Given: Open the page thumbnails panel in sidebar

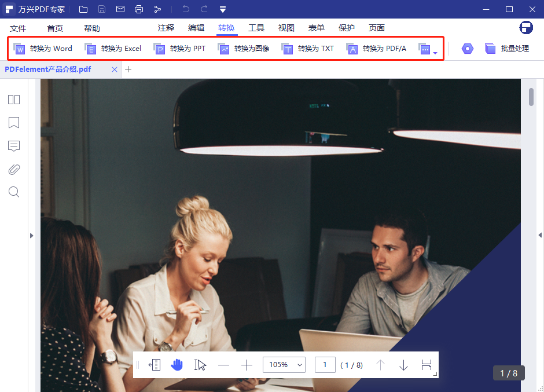Looking at the screenshot, I should [x=14, y=100].
